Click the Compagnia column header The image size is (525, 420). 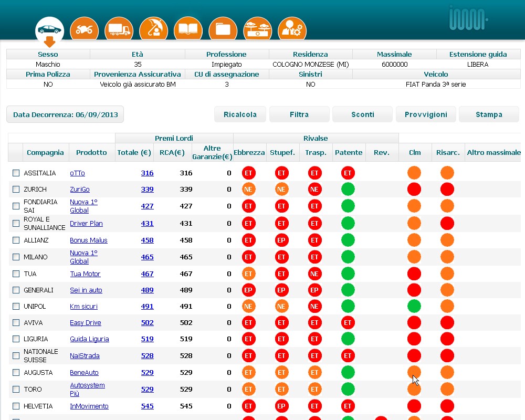point(45,152)
